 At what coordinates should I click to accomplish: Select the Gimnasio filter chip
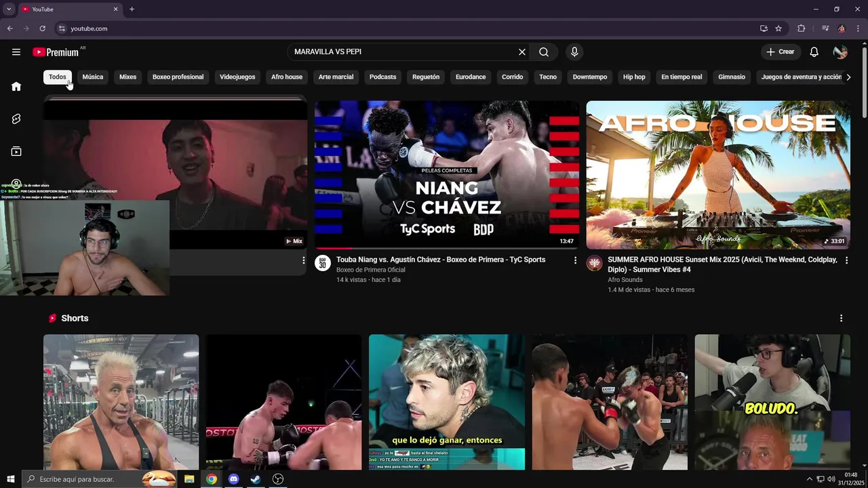tap(732, 77)
